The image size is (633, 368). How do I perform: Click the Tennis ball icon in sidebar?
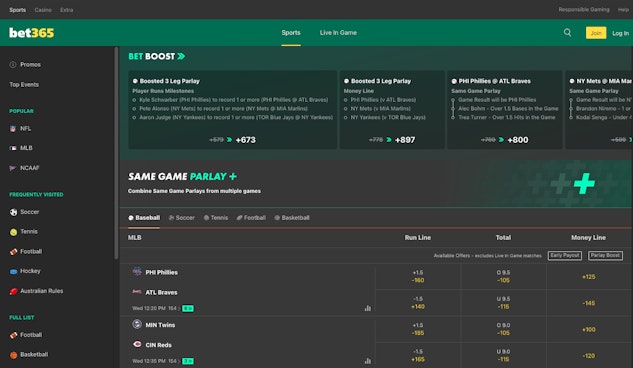(x=13, y=232)
